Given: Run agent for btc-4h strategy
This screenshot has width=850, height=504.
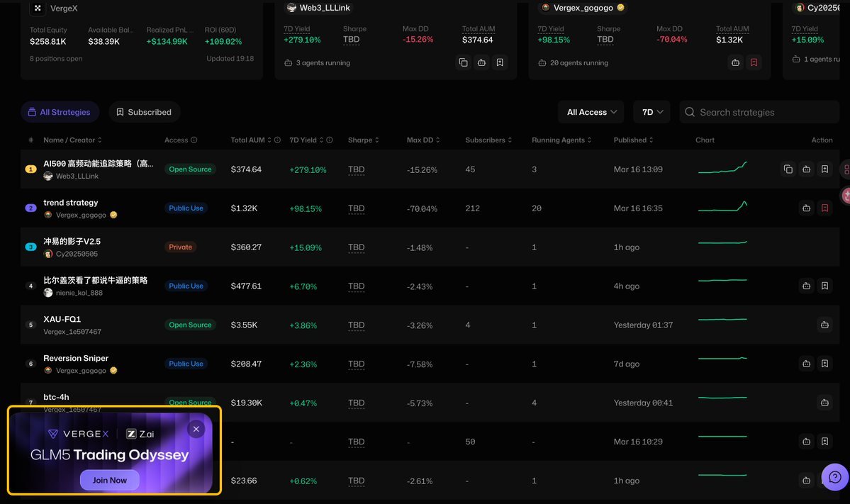Looking at the screenshot, I should click(824, 403).
